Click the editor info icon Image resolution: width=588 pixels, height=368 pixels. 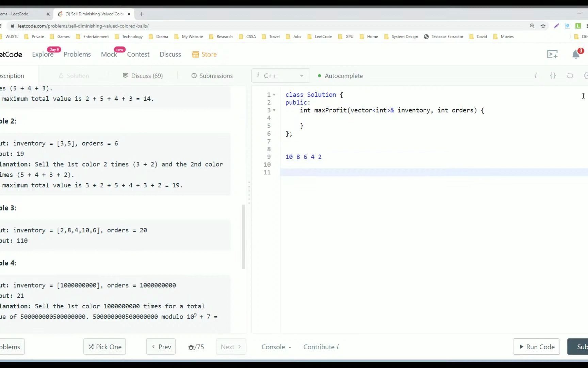(536, 76)
